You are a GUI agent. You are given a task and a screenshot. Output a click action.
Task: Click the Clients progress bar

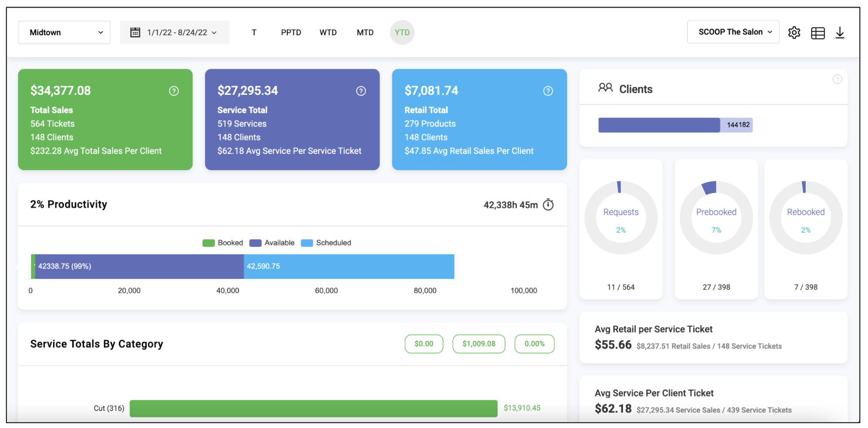(x=675, y=125)
